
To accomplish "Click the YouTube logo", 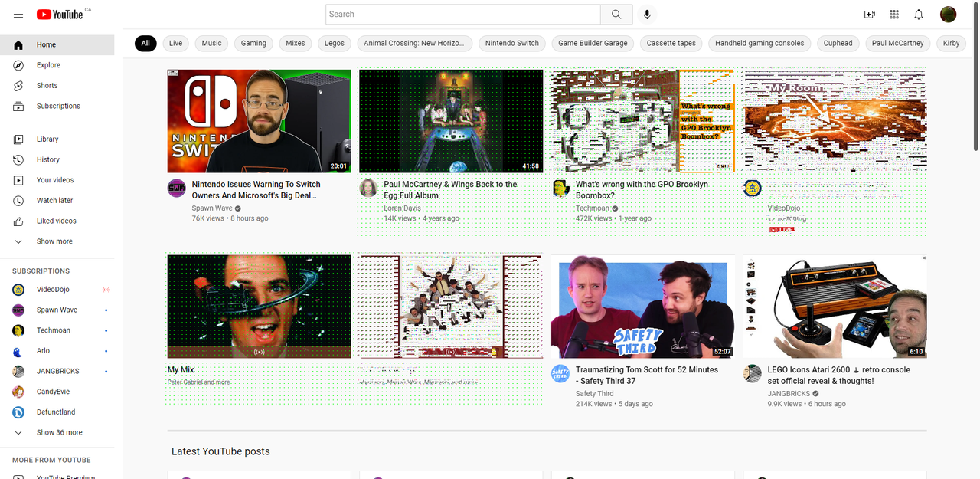I will coord(60,15).
